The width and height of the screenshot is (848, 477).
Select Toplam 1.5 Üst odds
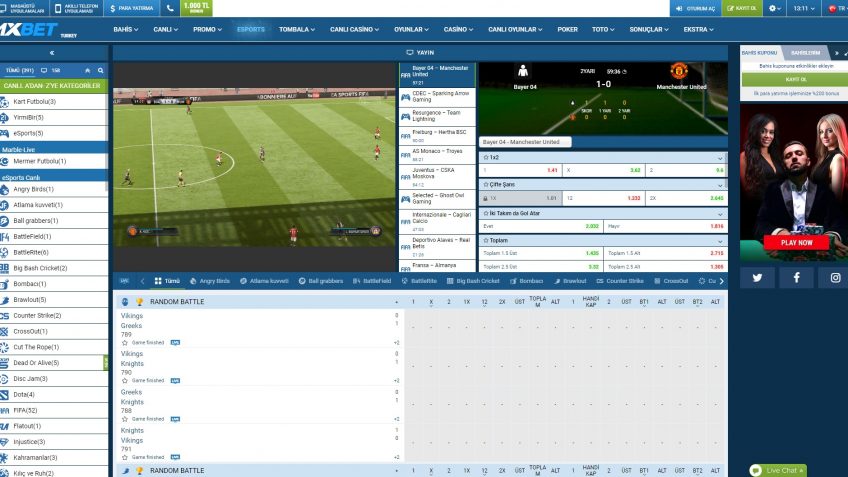[541, 253]
